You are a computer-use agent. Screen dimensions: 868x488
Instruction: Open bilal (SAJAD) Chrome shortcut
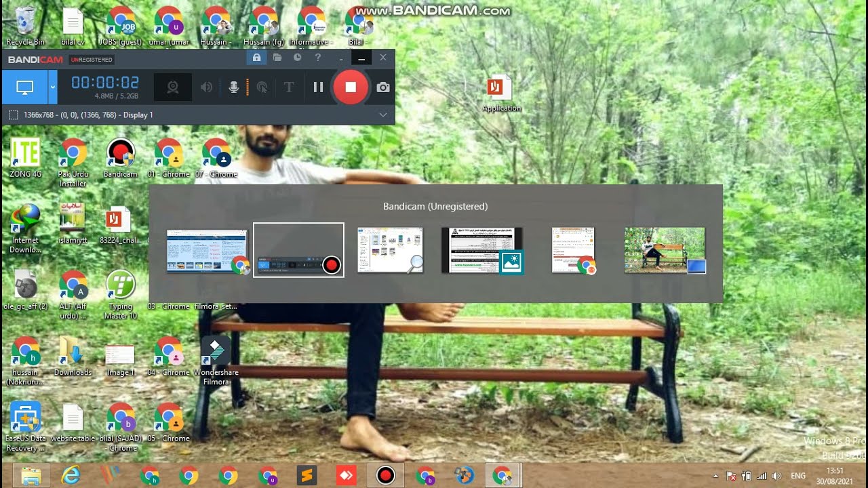[121, 427]
